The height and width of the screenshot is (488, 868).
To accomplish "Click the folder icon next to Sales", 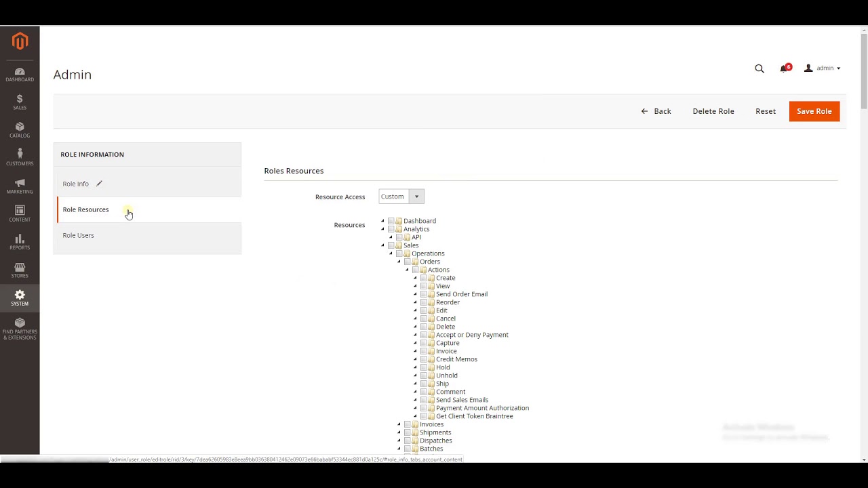I will click(399, 245).
